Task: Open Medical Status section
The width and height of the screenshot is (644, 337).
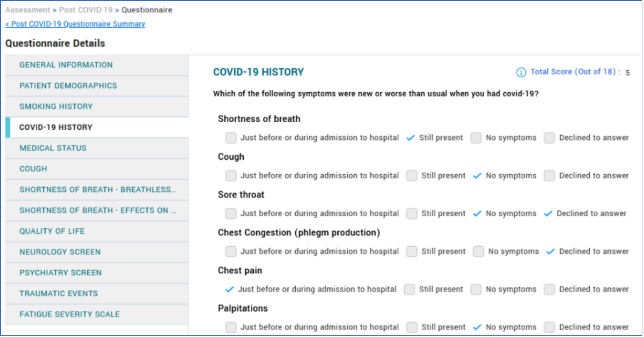Action: pos(53,148)
